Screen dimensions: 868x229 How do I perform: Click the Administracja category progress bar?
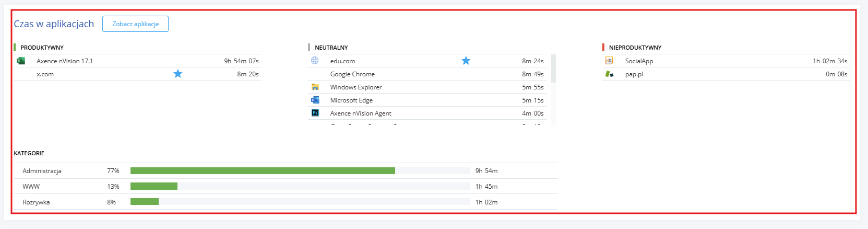(300, 171)
